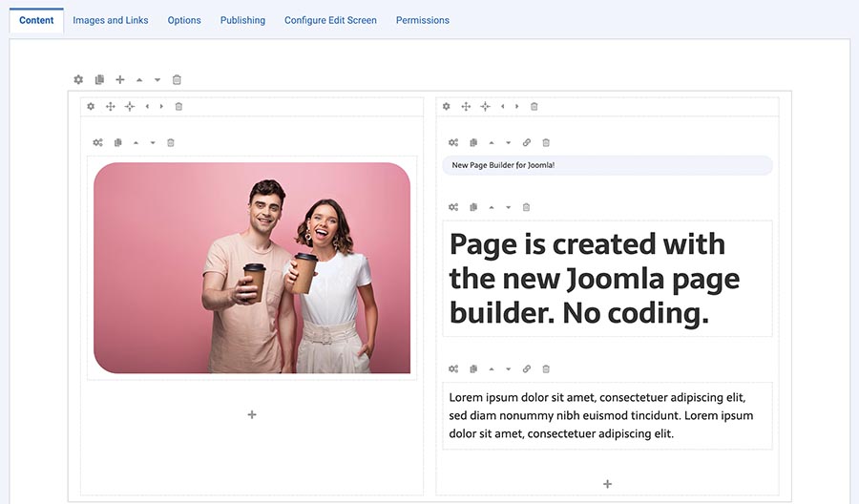
Task: Add a new row with plus icon in row toolbar
Action: [120, 79]
